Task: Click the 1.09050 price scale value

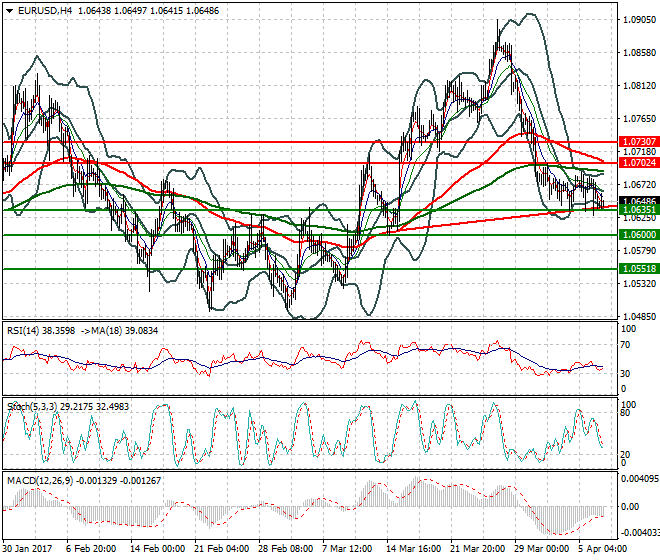Action: 639,20
